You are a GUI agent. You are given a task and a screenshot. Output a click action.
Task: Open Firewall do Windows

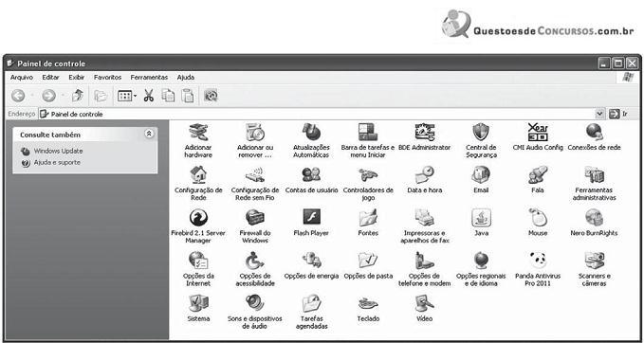click(255, 218)
